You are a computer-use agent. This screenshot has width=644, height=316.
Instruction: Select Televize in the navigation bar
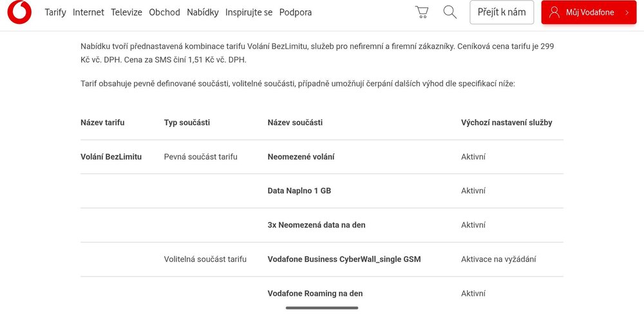[126, 12]
